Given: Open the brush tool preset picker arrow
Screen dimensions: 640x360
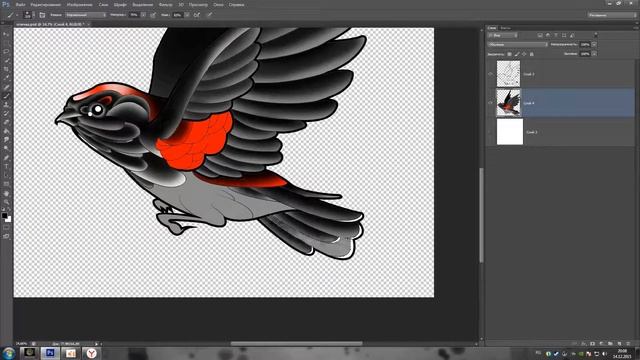Looking at the screenshot, I should [x=17, y=15].
